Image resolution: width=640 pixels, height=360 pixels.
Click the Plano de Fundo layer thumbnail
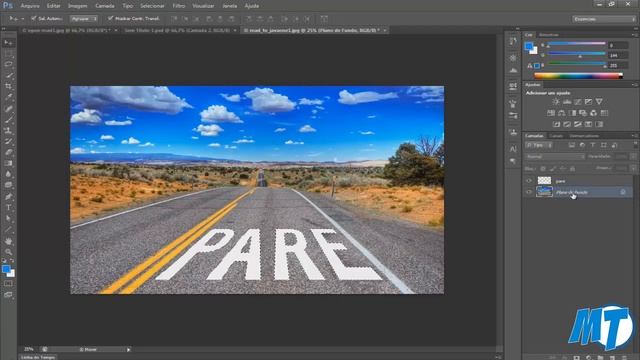[x=544, y=192]
